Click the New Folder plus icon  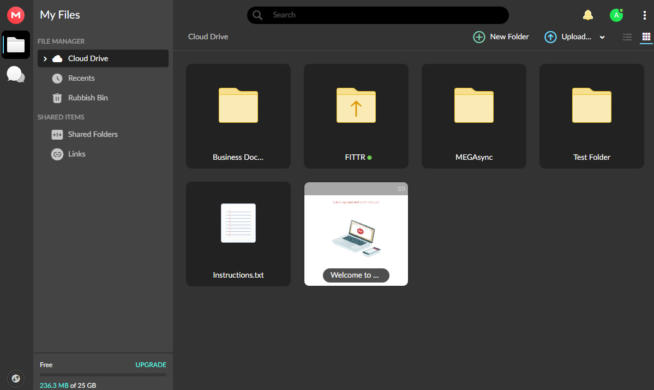[x=479, y=37]
